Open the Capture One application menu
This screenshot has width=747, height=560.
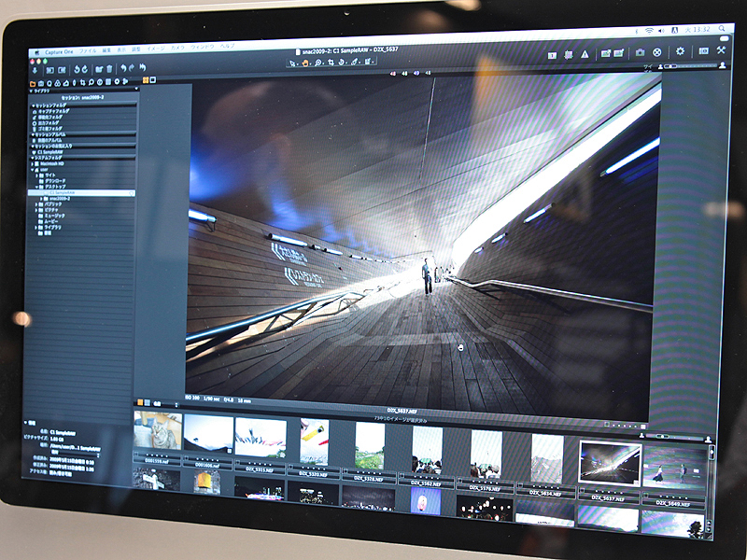tap(59, 52)
